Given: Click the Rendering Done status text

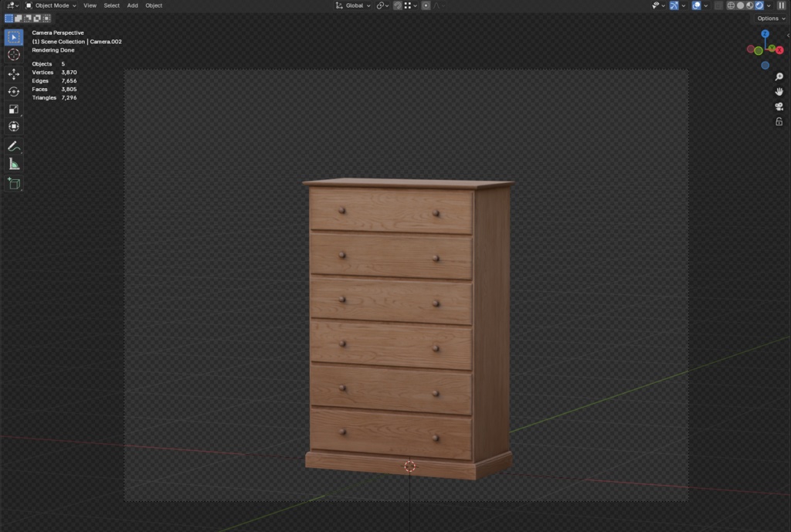Looking at the screenshot, I should click(53, 50).
